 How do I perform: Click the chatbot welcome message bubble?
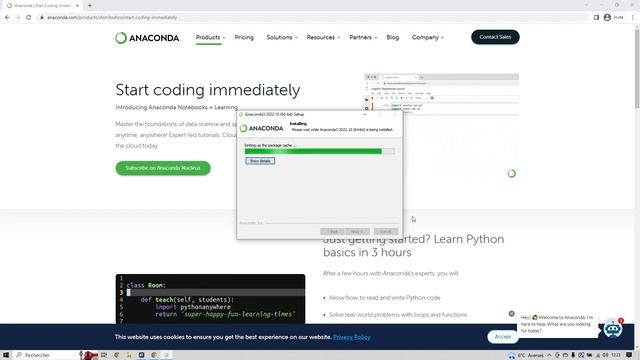click(558, 324)
